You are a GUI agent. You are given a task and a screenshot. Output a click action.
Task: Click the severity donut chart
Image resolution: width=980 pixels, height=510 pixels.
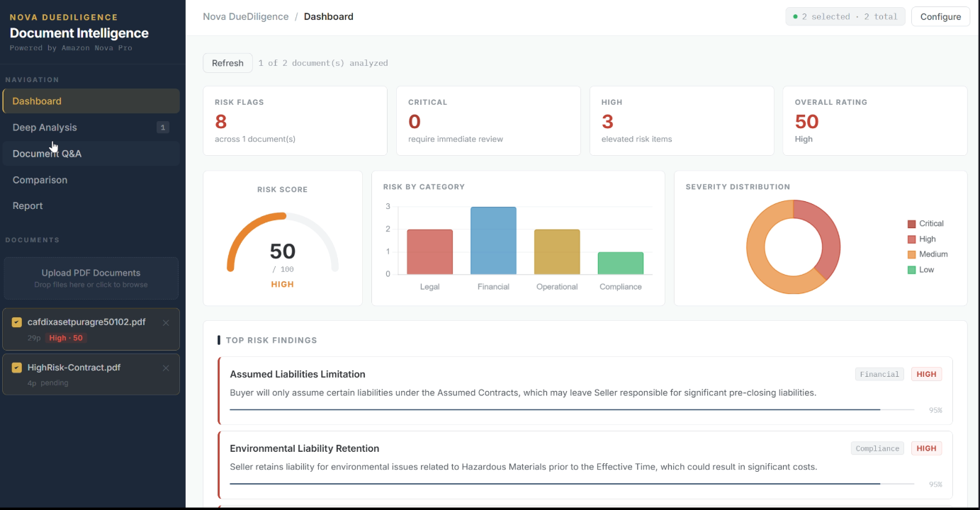tap(794, 247)
